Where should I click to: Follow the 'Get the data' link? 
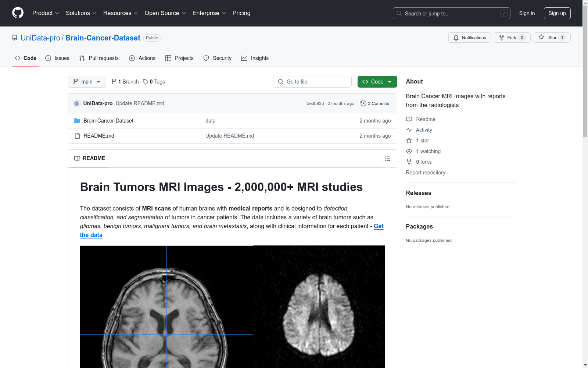tap(379, 226)
